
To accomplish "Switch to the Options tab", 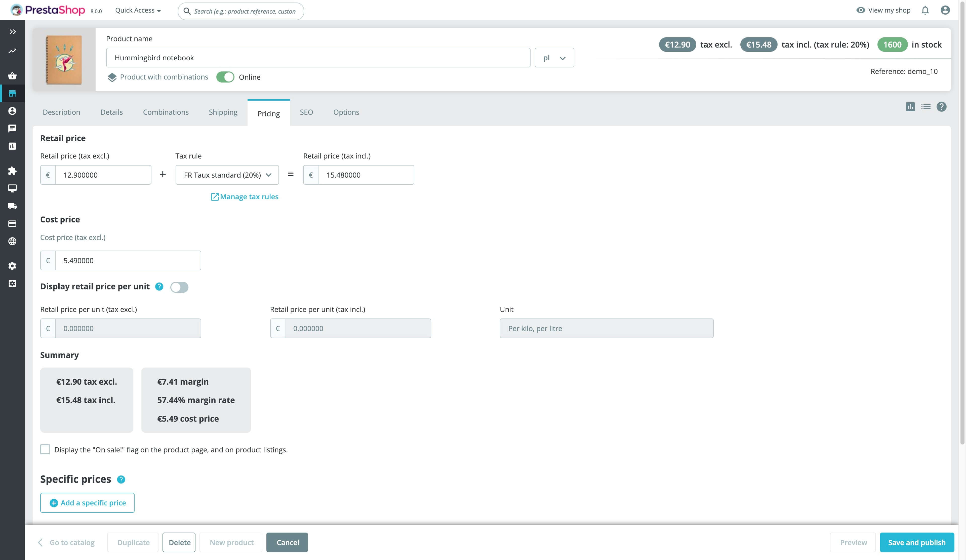I will point(346,112).
